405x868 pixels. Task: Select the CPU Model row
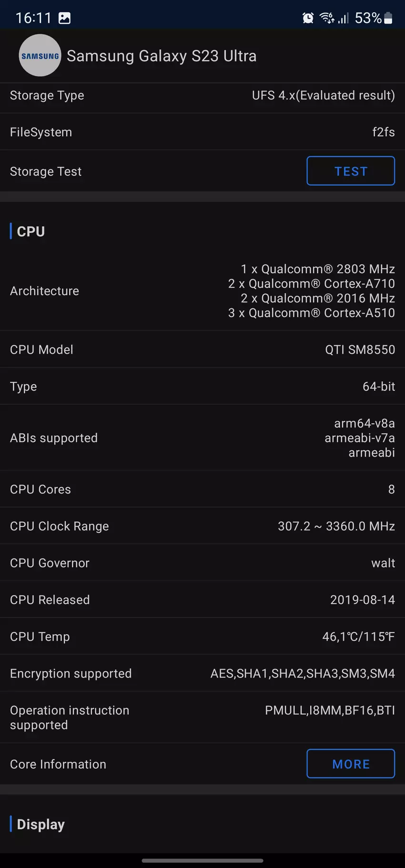202,349
